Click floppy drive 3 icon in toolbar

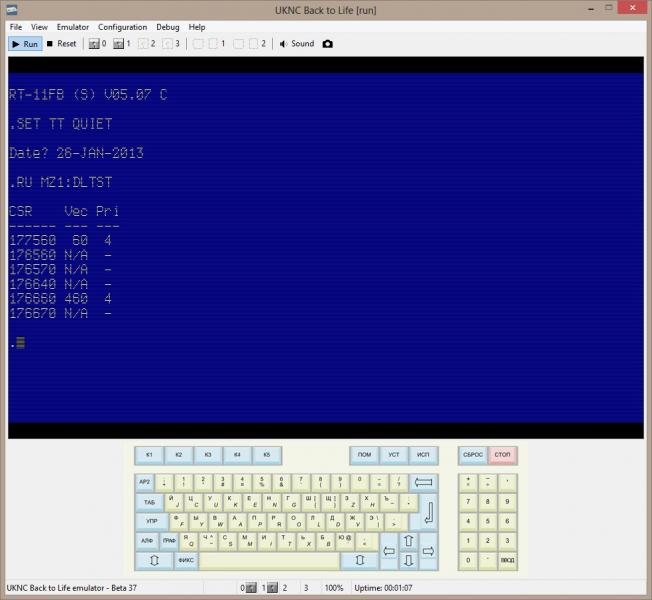click(171, 44)
